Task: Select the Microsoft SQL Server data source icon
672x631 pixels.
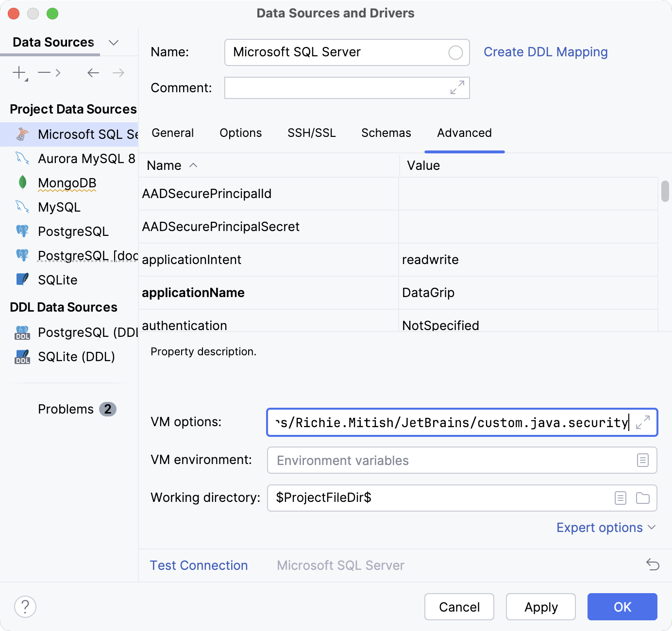Action: point(22,134)
